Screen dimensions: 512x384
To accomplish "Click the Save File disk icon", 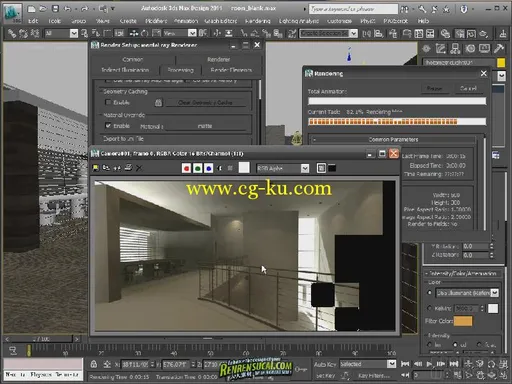I will [55, 9].
